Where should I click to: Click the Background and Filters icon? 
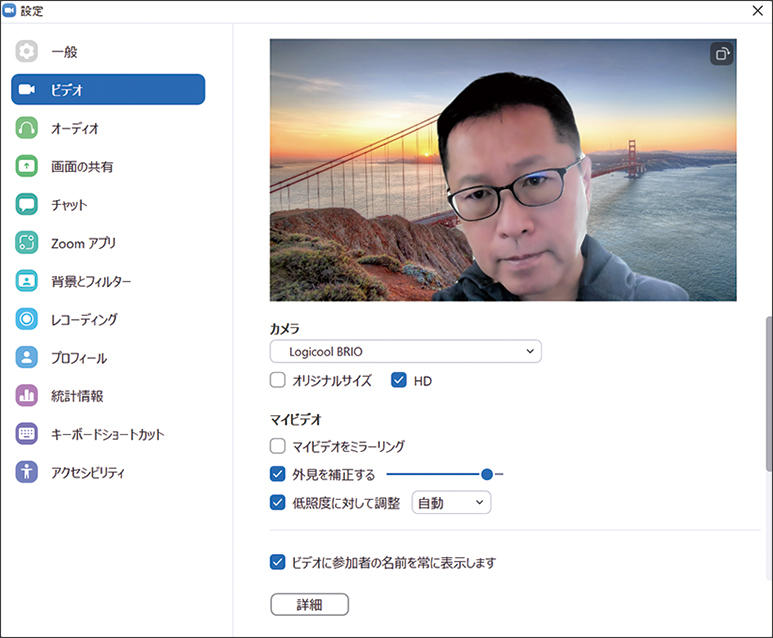pyautogui.click(x=27, y=281)
